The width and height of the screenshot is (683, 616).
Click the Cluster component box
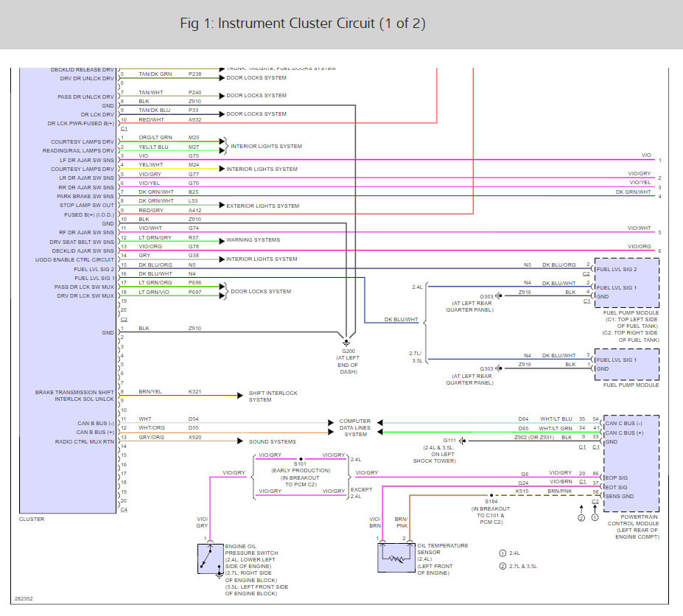tap(68, 290)
